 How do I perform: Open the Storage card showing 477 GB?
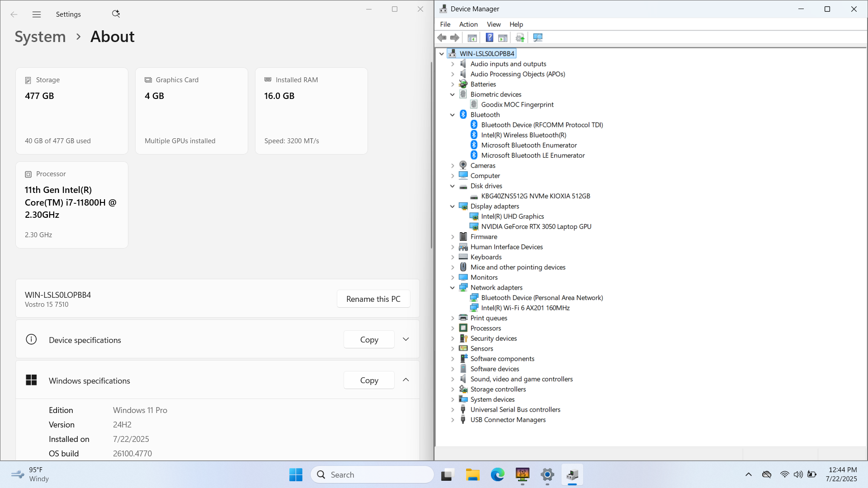(x=72, y=111)
